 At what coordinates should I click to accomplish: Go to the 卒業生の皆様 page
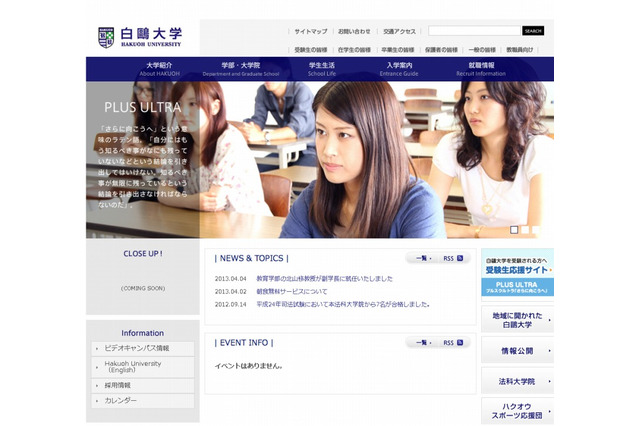pyautogui.click(x=398, y=50)
